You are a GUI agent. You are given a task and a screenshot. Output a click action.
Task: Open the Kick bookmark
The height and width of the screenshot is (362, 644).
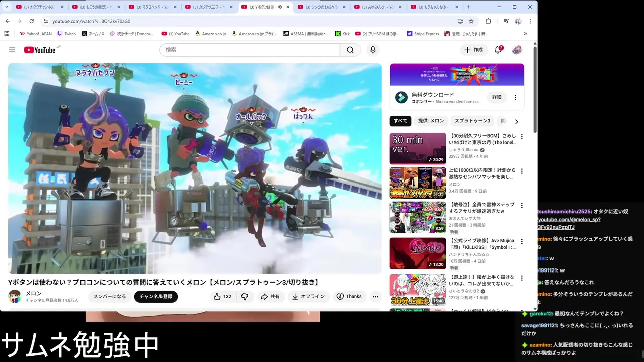pyautogui.click(x=342, y=34)
